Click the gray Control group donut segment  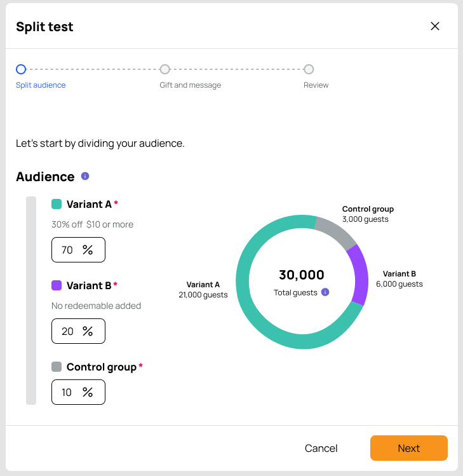coord(337,232)
